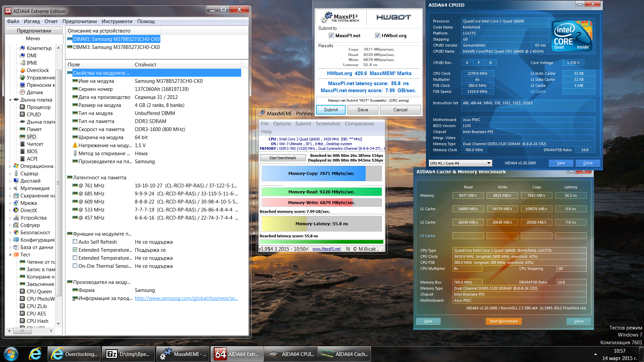Click the Intel Core 2 Quad badge

(572, 36)
